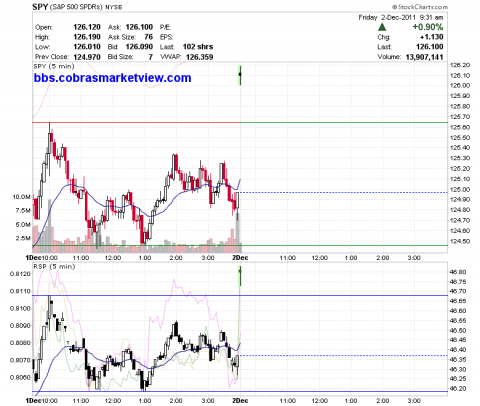The image size is (480, 406).
Task: Select the 46.40 RSP price axis label
Action: point(458,350)
